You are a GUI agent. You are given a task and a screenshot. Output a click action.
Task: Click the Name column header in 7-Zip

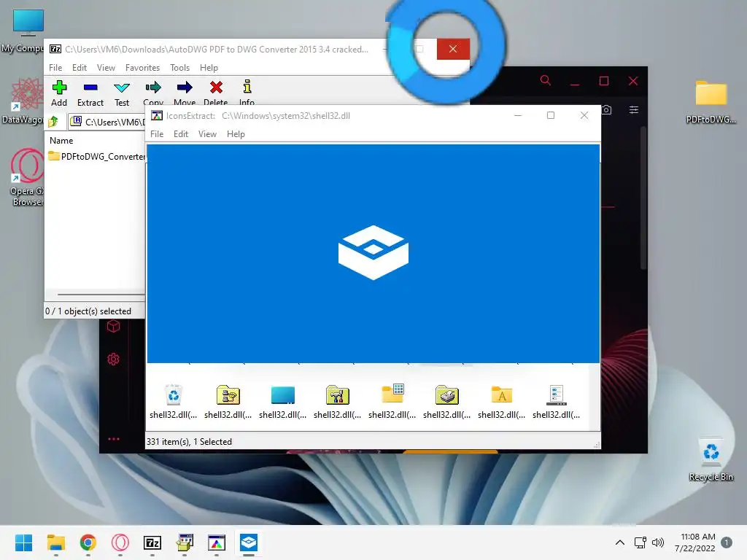(x=61, y=141)
